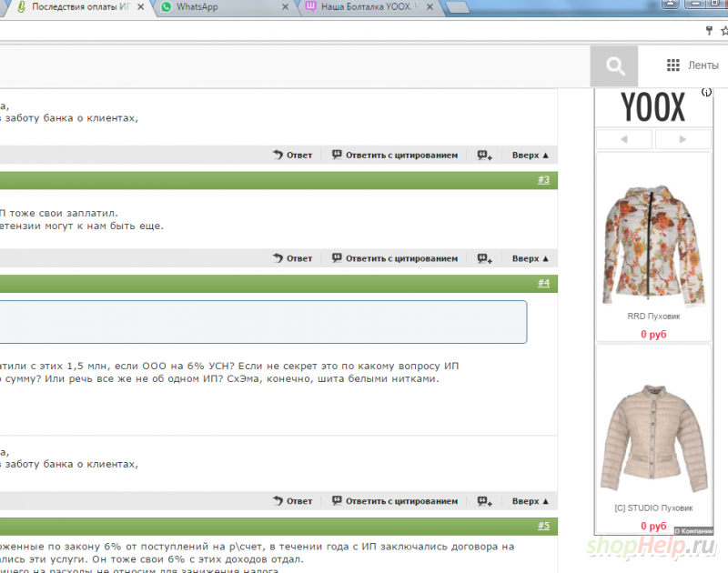Click Вверх link under post #3
The height and width of the screenshot is (573, 728).
click(531, 258)
